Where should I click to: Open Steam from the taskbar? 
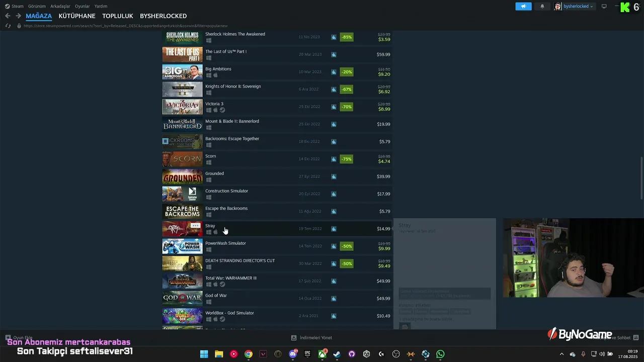pos(337,354)
